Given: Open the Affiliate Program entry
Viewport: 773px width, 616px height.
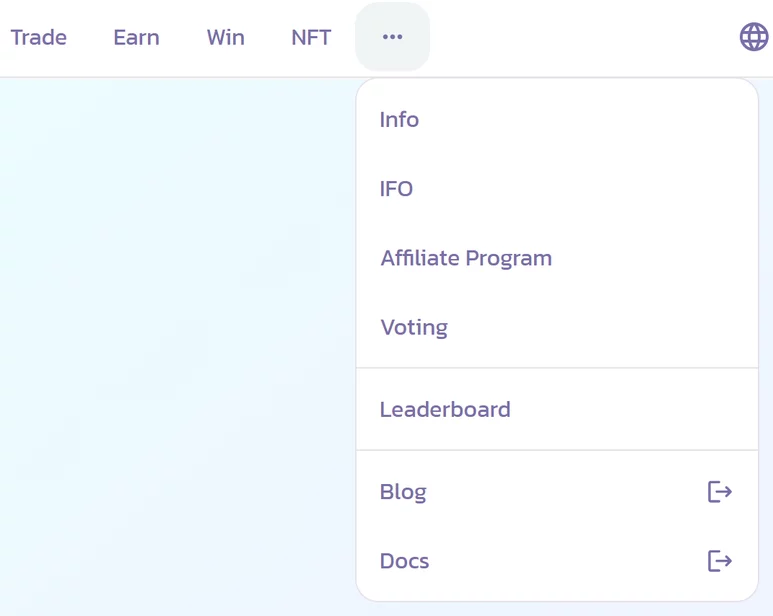Looking at the screenshot, I should [x=466, y=258].
